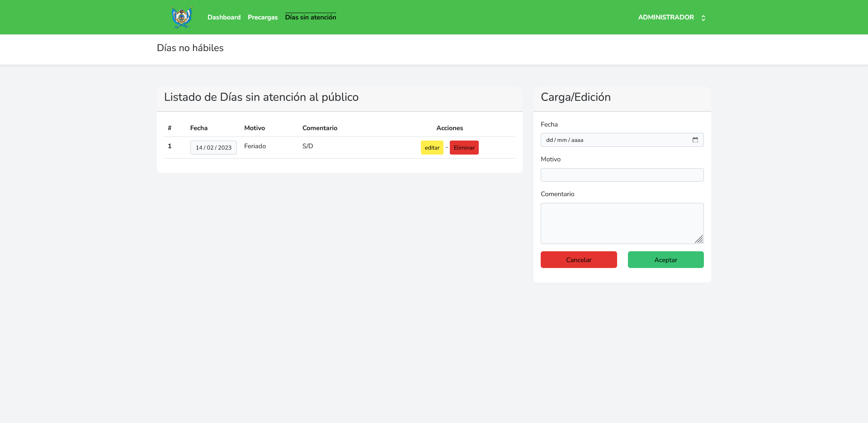The image size is (868, 423).
Task: Grab the Comentario textarea resize handle
Action: tap(699, 239)
